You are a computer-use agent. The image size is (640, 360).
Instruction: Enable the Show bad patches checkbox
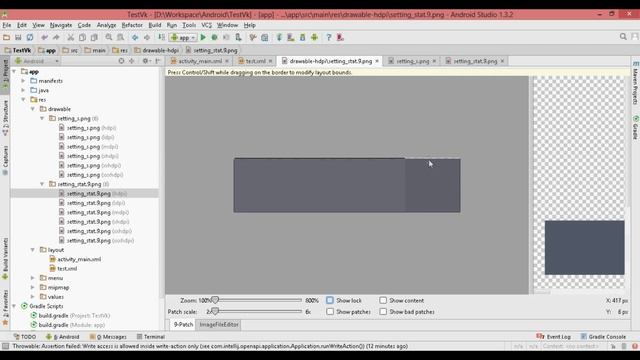383,312
